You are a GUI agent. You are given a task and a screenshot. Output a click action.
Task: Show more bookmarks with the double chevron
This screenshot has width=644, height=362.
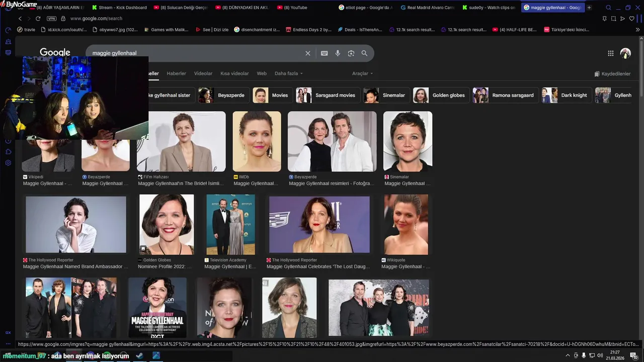pyautogui.click(x=637, y=30)
